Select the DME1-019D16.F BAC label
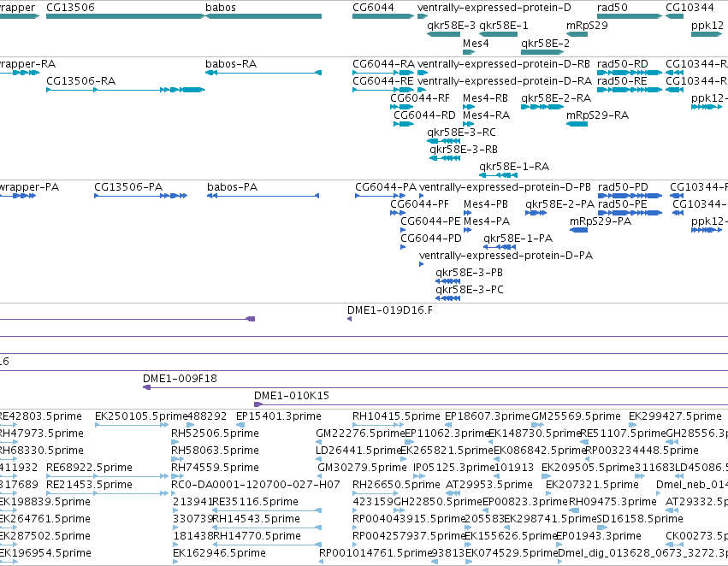 (390, 310)
